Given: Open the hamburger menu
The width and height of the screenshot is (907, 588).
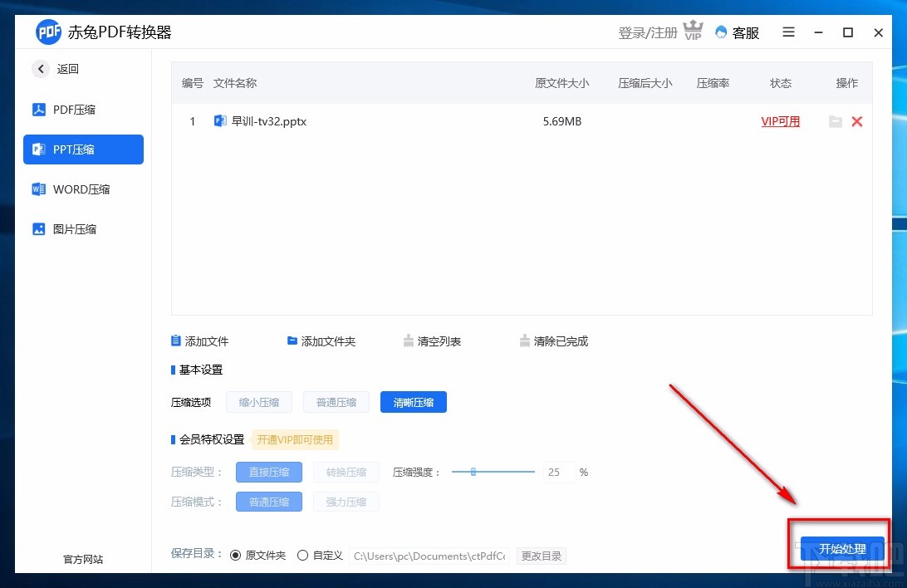Looking at the screenshot, I should tap(787, 32).
